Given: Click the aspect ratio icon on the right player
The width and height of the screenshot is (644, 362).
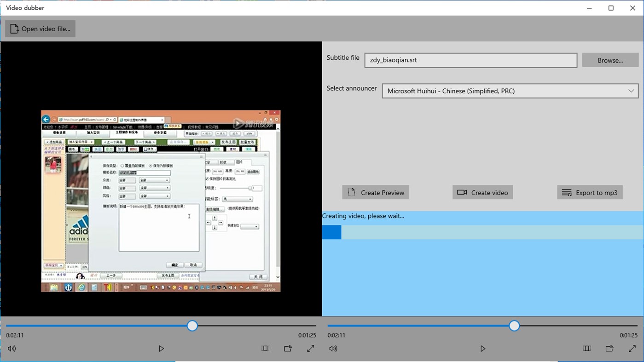Looking at the screenshot, I should tap(587, 348).
